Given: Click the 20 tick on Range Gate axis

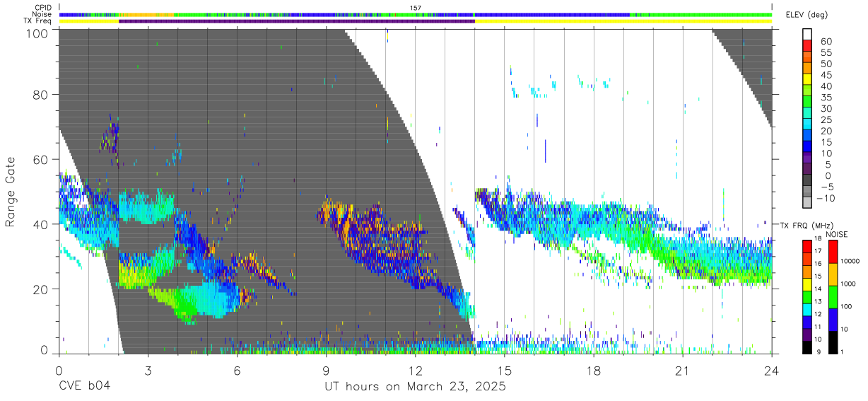Looking at the screenshot, I should (41, 289).
